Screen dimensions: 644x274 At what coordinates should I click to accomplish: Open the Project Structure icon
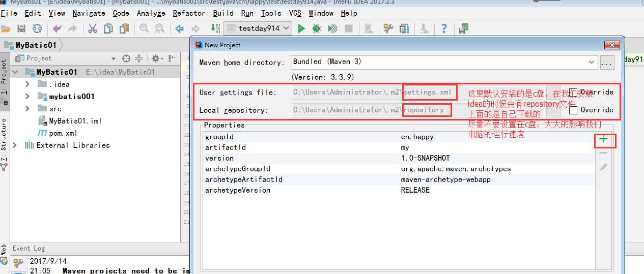[x=404, y=28]
